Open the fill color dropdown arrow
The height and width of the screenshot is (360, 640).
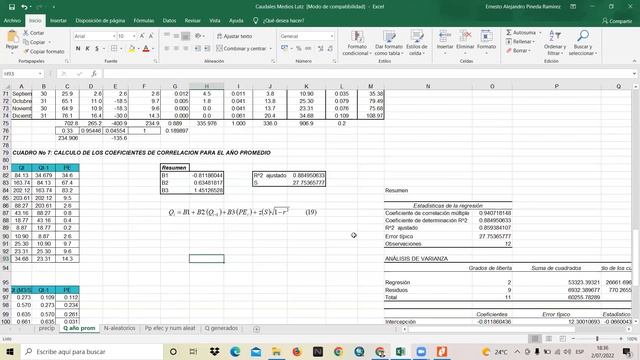(138, 49)
